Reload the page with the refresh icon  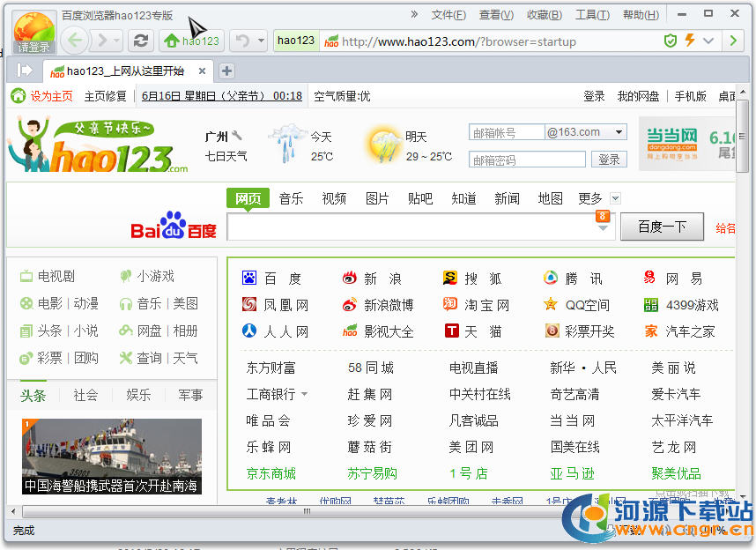[139, 41]
